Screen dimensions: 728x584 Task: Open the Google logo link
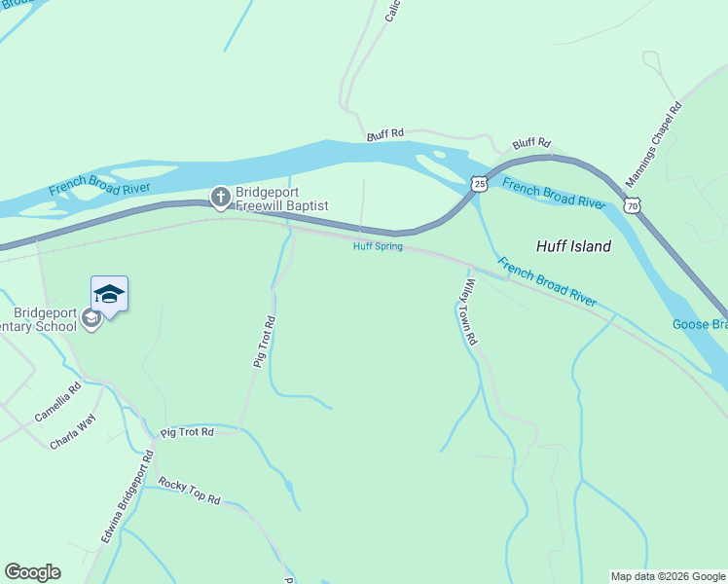[x=32, y=572]
